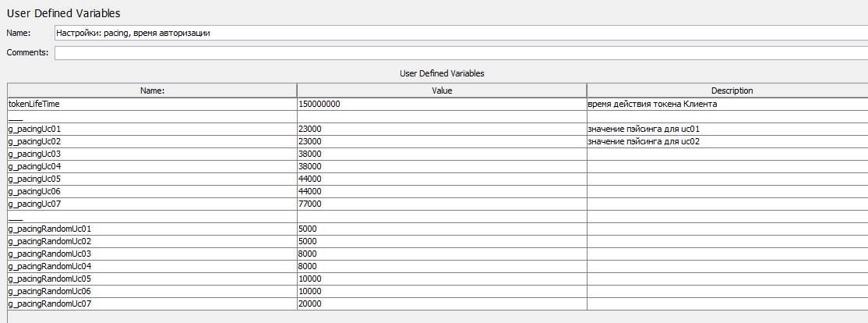The image size is (868, 323).
Task: Select the value cell 150000000
Action: [x=442, y=105]
